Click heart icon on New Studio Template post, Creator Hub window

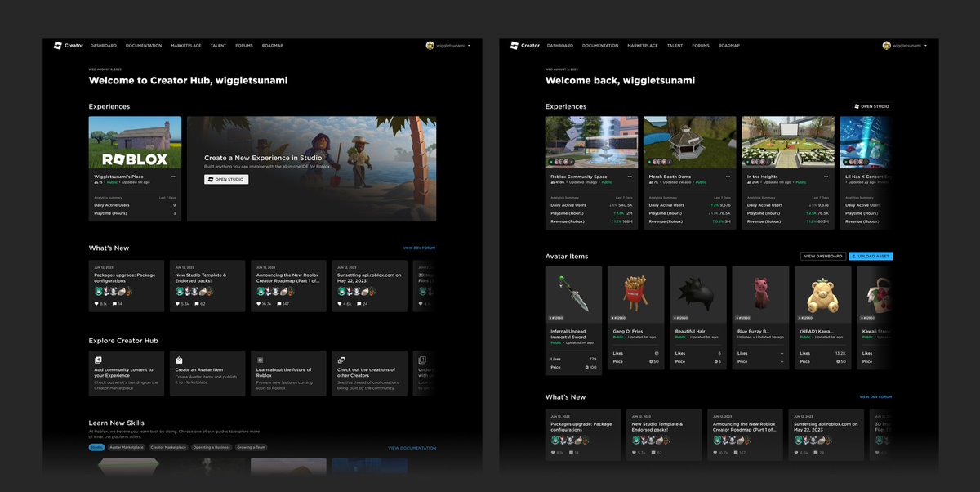177,304
